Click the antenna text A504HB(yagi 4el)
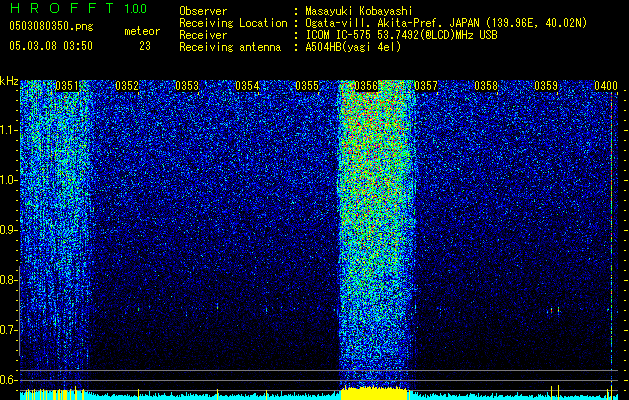 (x=353, y=47)
